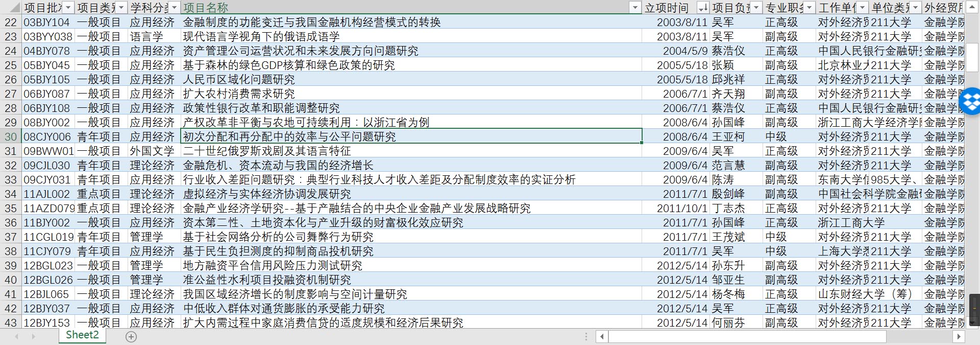Select cell 08CJY006

[x=47, y=136]
